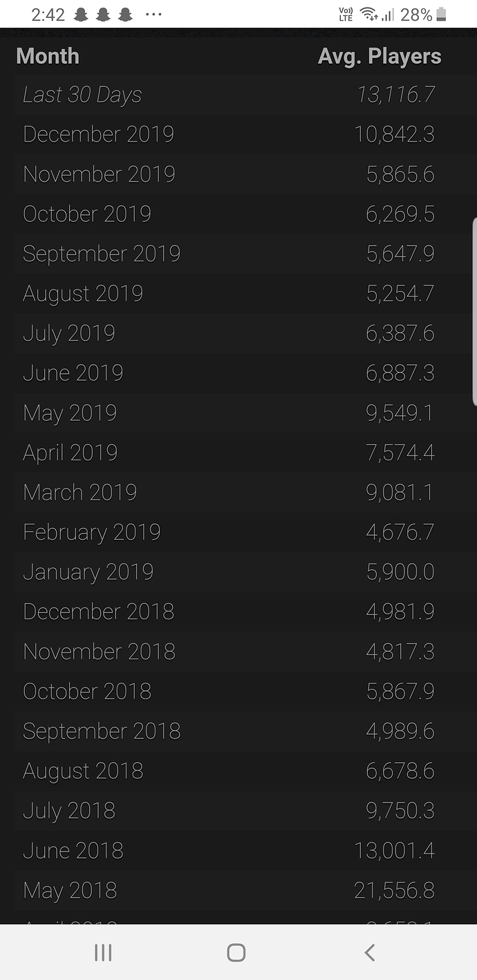477x980 pixels.
Task: Open the recent apps button
Action: click(103, 953)
